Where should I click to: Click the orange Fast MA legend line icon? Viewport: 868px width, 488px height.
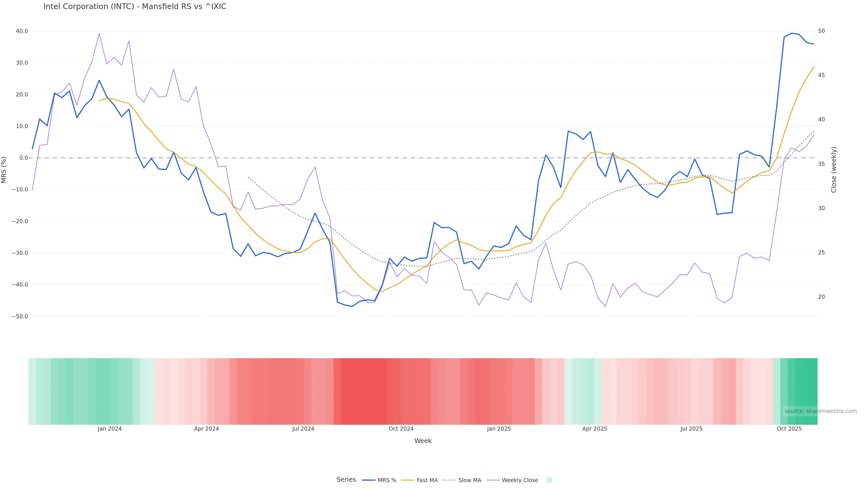pyautogui.click(x=408, y=480)
